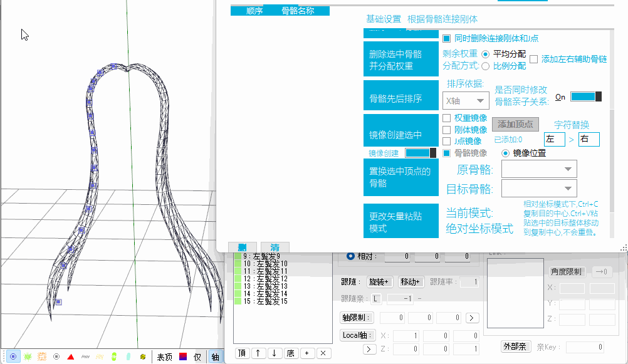The height and width of the screenshot is (364, 628).
Task: Toggle the 轴 axis display button
Action: click(215, 356)
